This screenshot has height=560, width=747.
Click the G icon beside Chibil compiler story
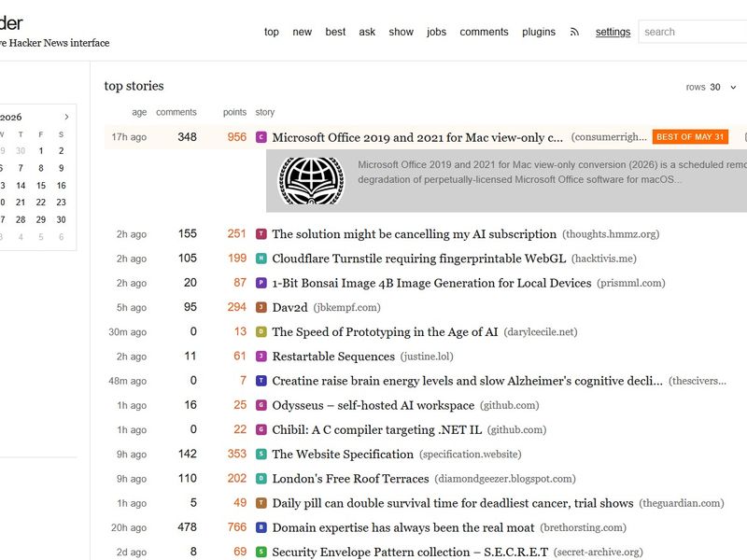pos(261,429)
